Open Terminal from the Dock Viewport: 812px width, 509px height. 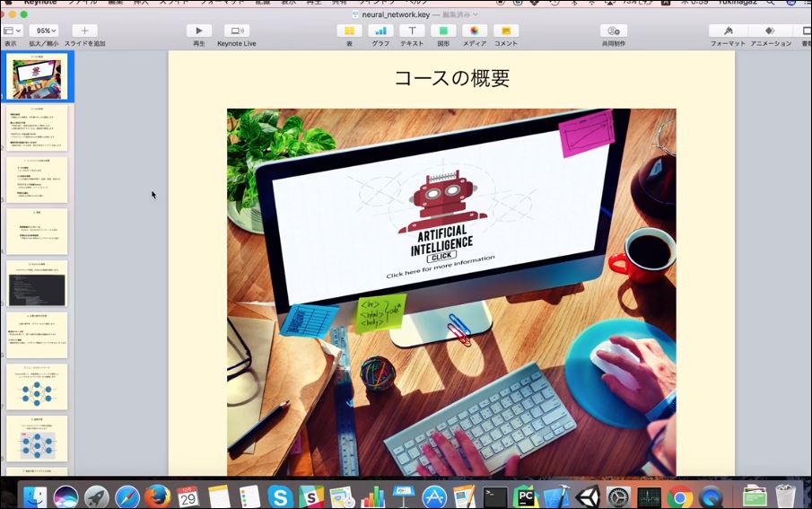coord(495,497)
